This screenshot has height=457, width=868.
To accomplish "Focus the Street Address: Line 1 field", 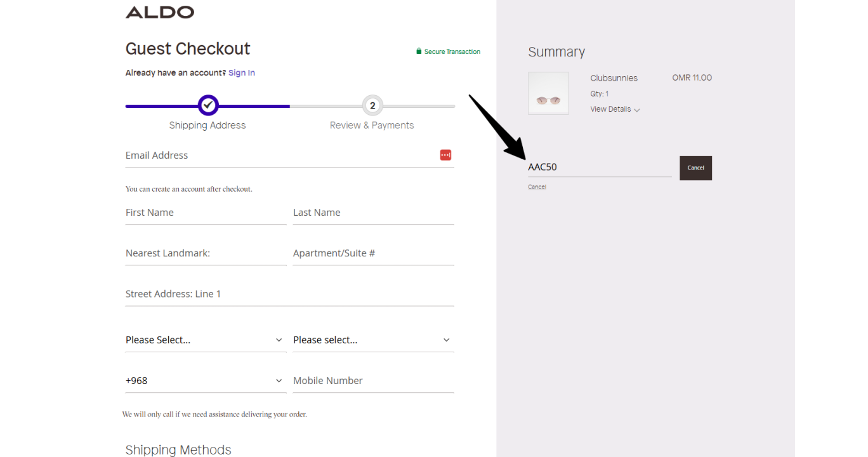I will [290, 294].
